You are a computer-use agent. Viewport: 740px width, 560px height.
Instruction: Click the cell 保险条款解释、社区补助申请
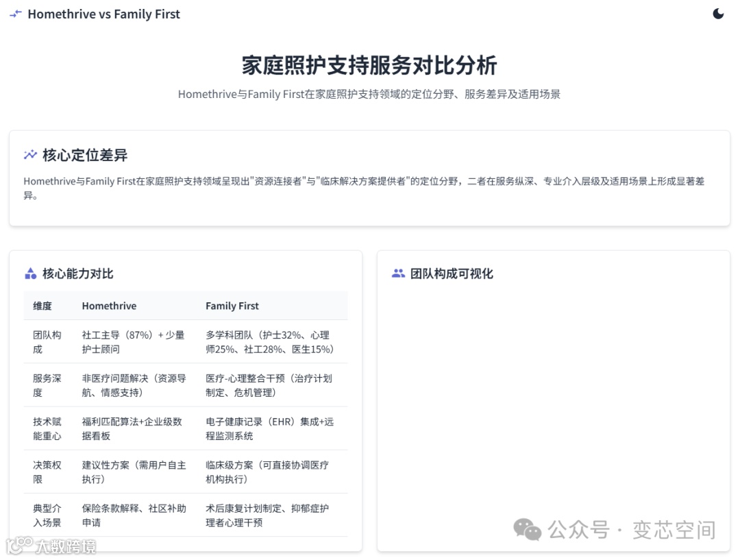point(134,515)
